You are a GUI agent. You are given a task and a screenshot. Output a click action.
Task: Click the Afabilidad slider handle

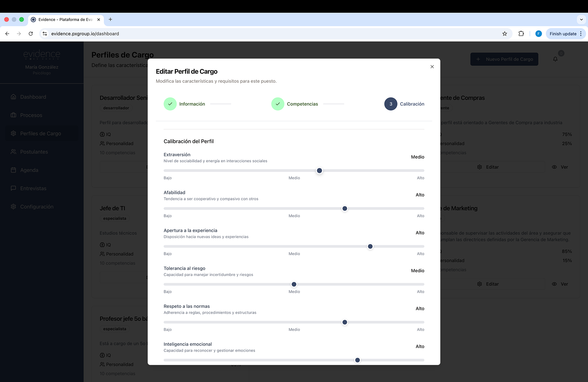point(345,209)
